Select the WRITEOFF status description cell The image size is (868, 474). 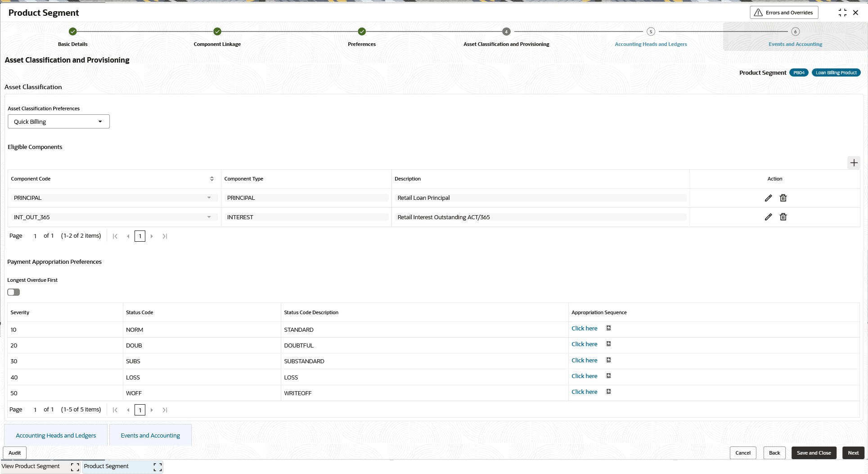coord(425,393)
